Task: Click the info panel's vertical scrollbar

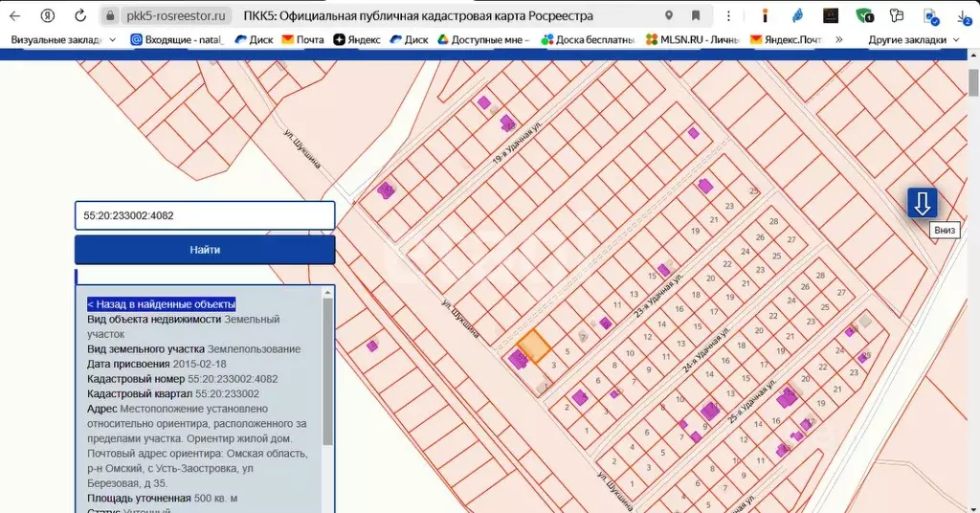Action: click(328, 373)
